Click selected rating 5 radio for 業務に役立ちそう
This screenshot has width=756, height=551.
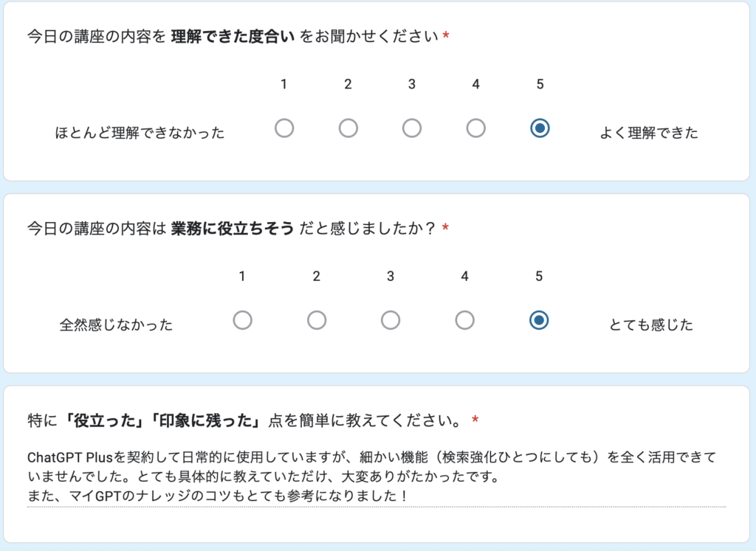(539, 320)
